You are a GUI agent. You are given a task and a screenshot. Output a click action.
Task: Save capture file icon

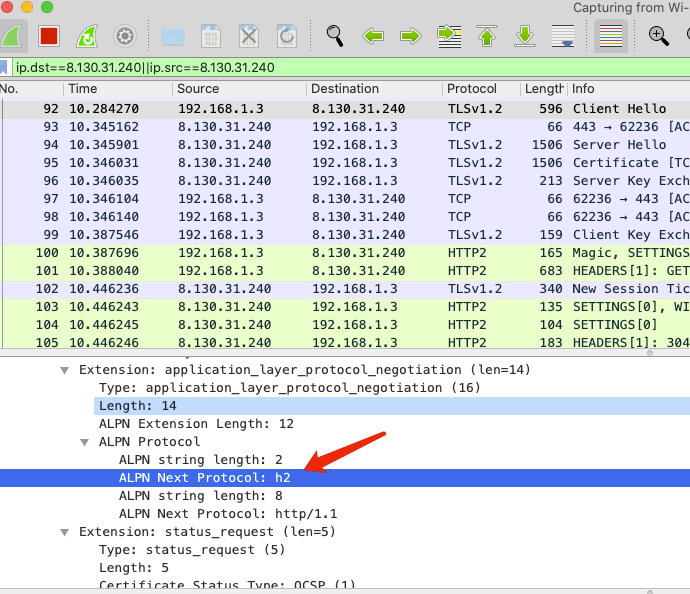tap(211, 36)
